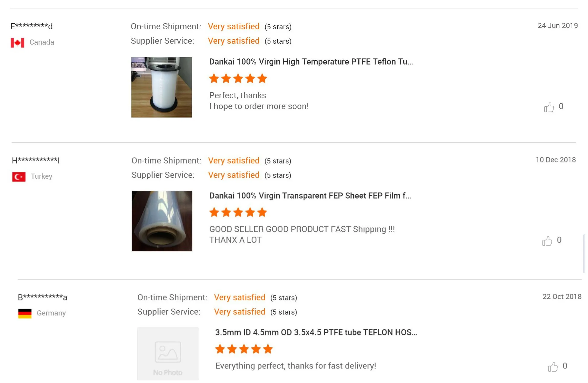This screenshot has height=383, width=588.
Task: Click reviewer name E*********d
Action: click(31, 26)
